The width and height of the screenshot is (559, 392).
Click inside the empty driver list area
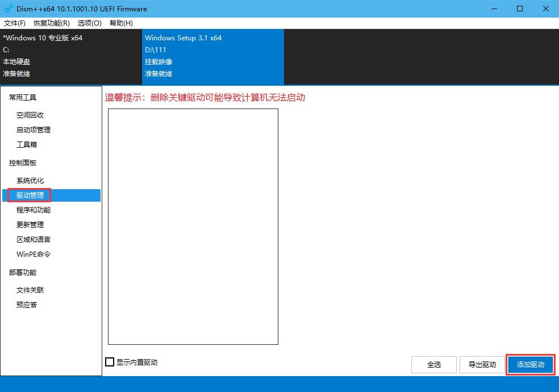(193, 227)
